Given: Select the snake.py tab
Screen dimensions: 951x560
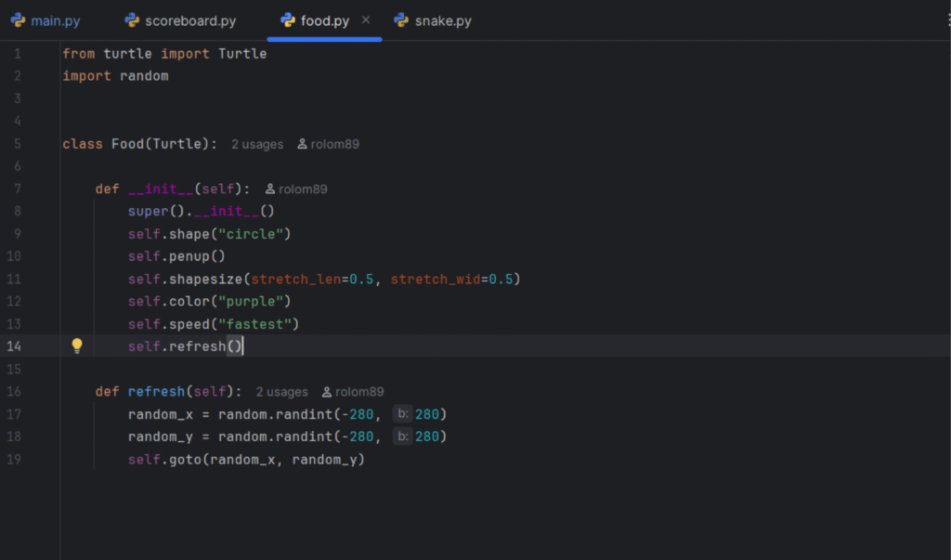Looking at the screenshot, I should click(443, 20).
